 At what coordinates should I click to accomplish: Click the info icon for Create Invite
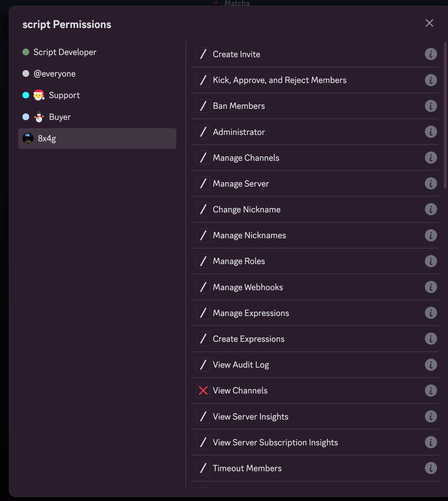[431, 54]
